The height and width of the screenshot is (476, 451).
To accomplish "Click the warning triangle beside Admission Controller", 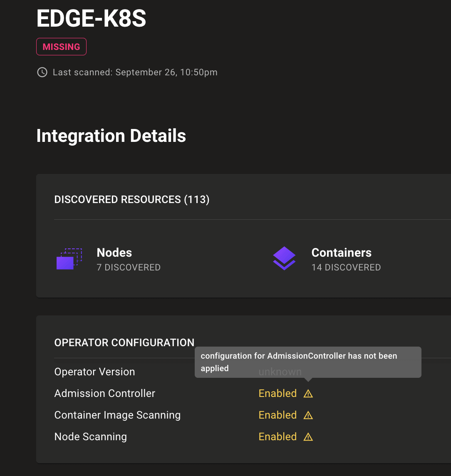I will (308, 393).
